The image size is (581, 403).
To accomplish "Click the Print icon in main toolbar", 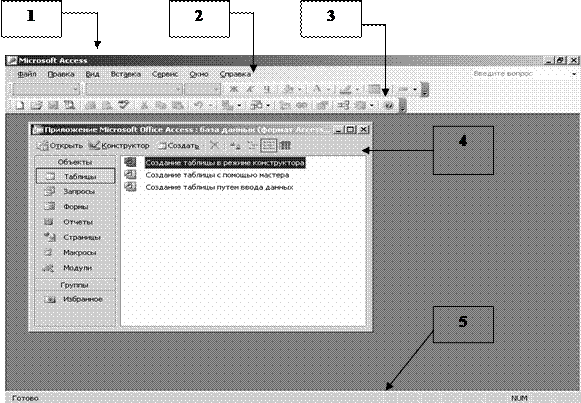I will (89, 106).
